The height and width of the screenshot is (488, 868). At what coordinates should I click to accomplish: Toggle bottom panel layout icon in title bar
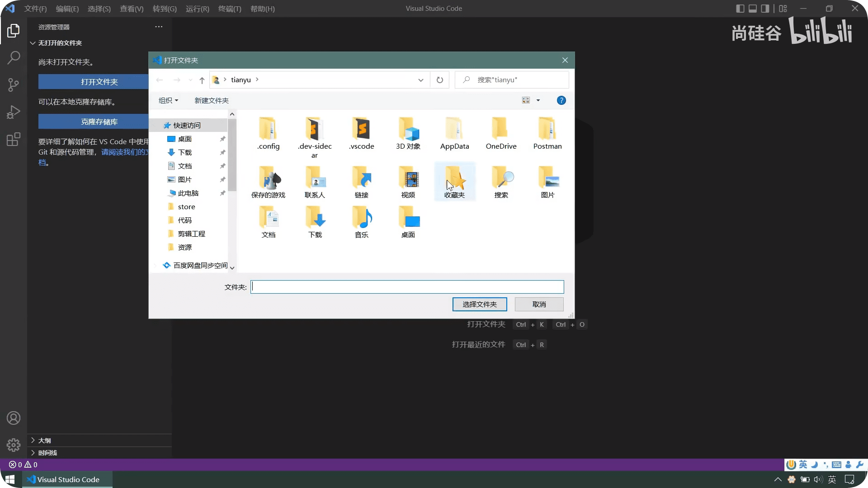753,9
